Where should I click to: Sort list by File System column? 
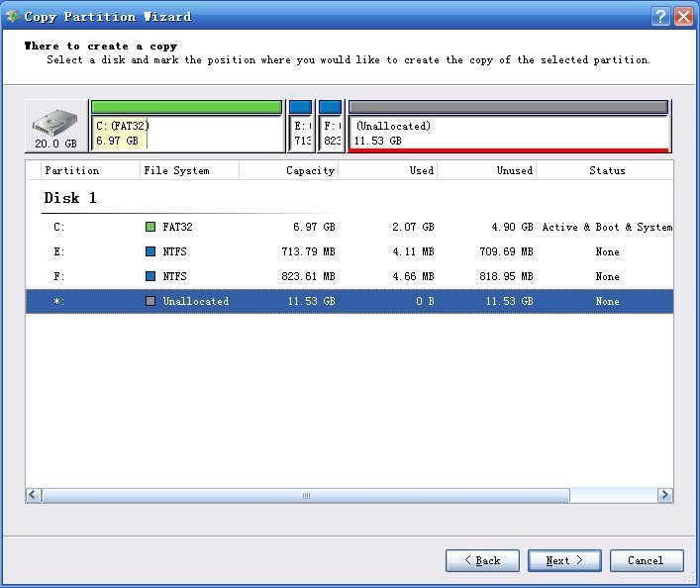[x=188, y=170]
